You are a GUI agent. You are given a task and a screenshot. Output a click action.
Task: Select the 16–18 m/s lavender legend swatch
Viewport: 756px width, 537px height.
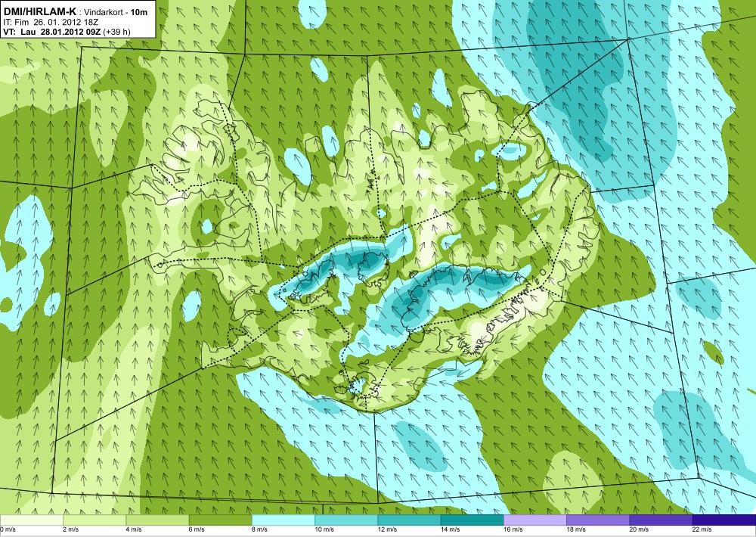pos(535,520)
